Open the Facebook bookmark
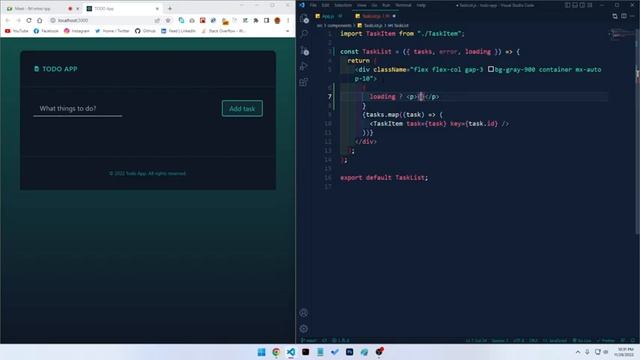The height and width of the screenshot is (360, 640). (x=46, y=31)
